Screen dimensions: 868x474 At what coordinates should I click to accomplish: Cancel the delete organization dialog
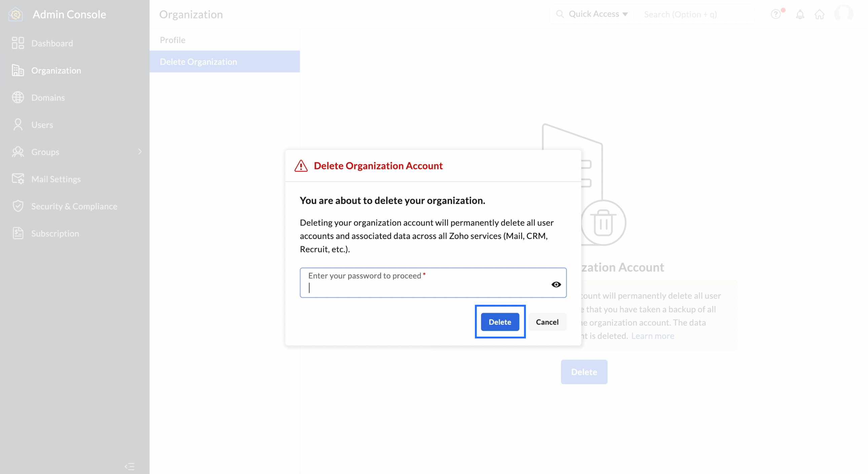pos(547,322)
